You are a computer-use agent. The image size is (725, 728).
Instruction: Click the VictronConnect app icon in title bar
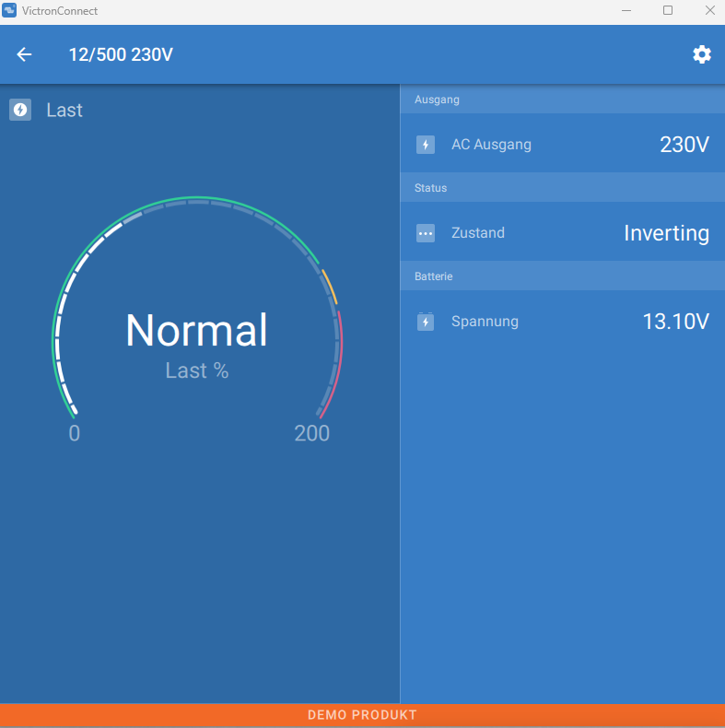click(x=9, y=10)
